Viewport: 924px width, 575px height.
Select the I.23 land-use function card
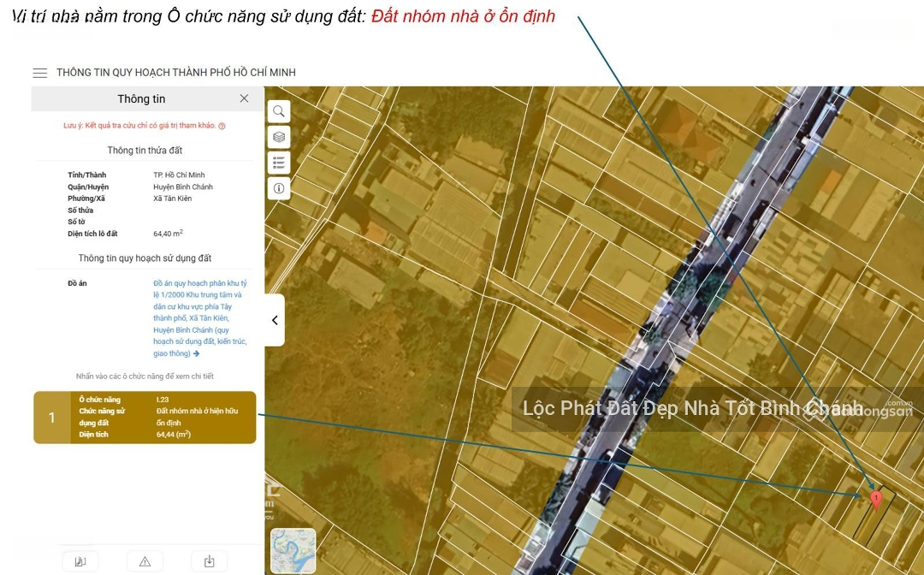pos(163,418)
